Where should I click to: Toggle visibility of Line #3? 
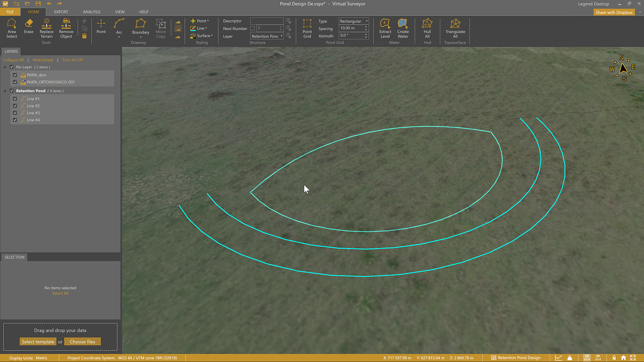coord(15,113)
